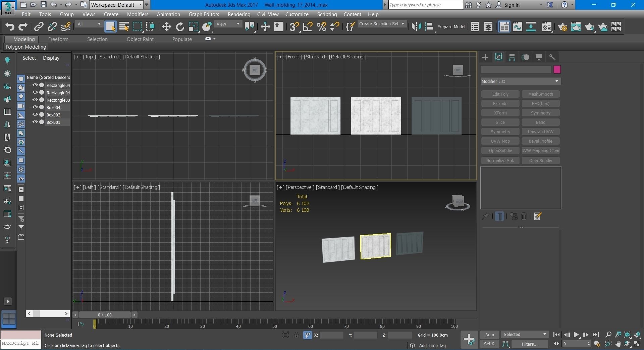Screen dimensions: 644x350
Task: Open the Selected key filter dropdown
Action: pyautogui.click(x=525, y=335)
